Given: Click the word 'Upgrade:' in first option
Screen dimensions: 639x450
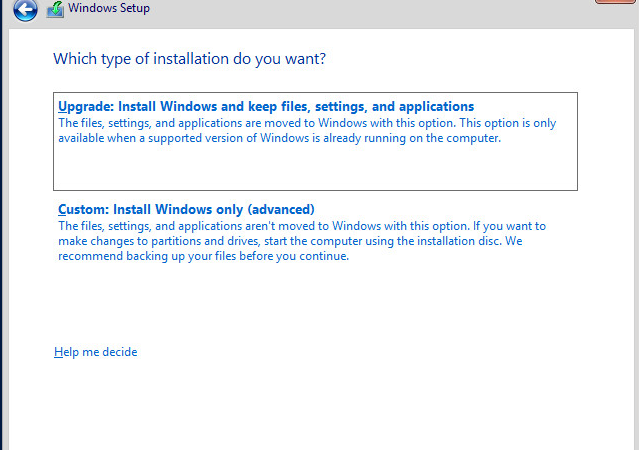Looking at the screenshot, I should click(86, 106).
